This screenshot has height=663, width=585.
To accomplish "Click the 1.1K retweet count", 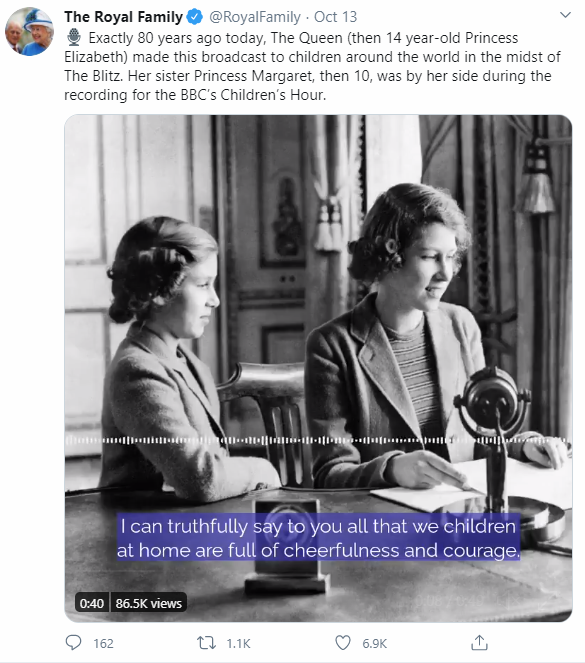I will point(238,644).
